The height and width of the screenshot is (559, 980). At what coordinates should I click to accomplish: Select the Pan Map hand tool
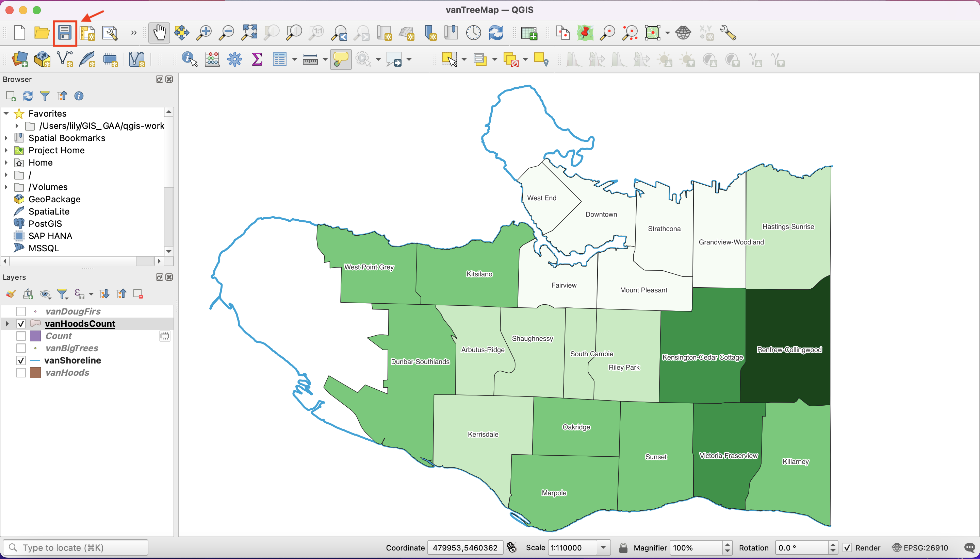point(159,33)
